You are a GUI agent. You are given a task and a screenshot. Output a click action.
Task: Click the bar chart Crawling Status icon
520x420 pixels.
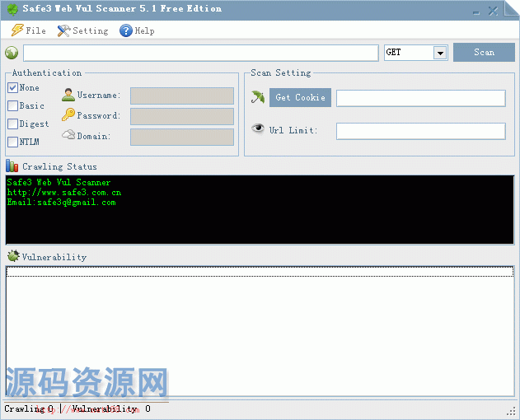click(x=12, y=166)
